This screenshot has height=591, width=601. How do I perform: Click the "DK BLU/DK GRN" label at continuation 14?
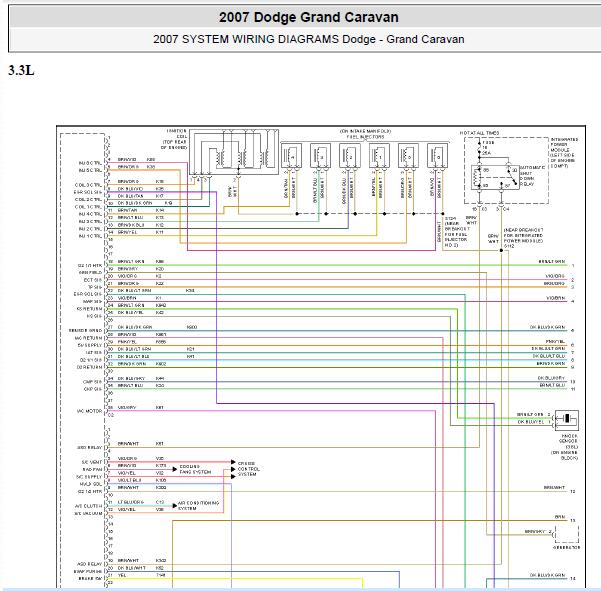coord(547,575)
